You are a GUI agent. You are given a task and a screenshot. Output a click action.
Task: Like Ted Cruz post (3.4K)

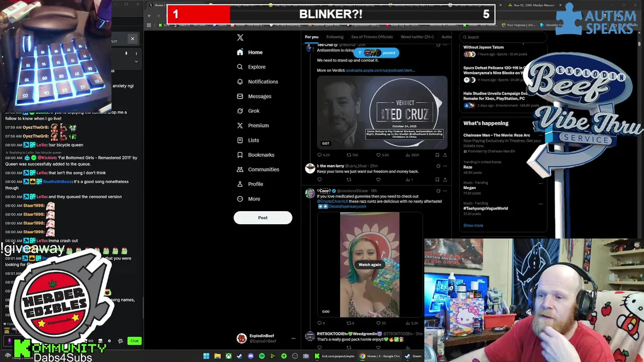[x=382, y=155]
